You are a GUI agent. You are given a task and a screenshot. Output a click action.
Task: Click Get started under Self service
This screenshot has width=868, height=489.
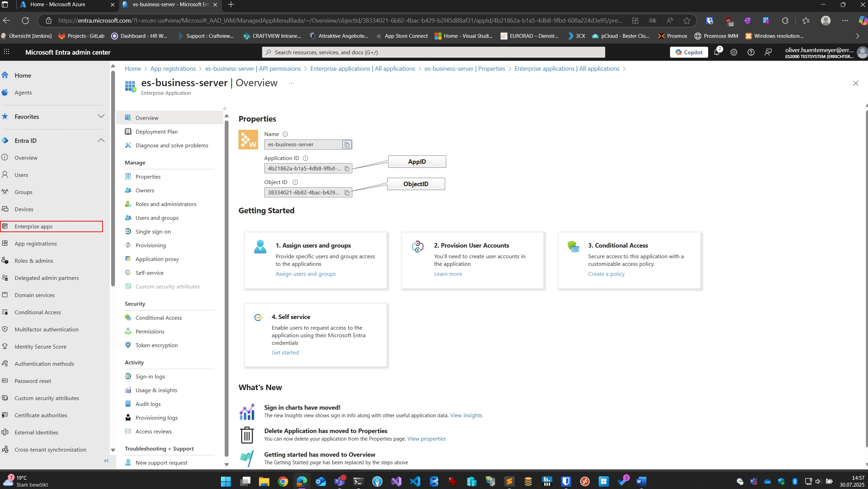coord(285,353)
